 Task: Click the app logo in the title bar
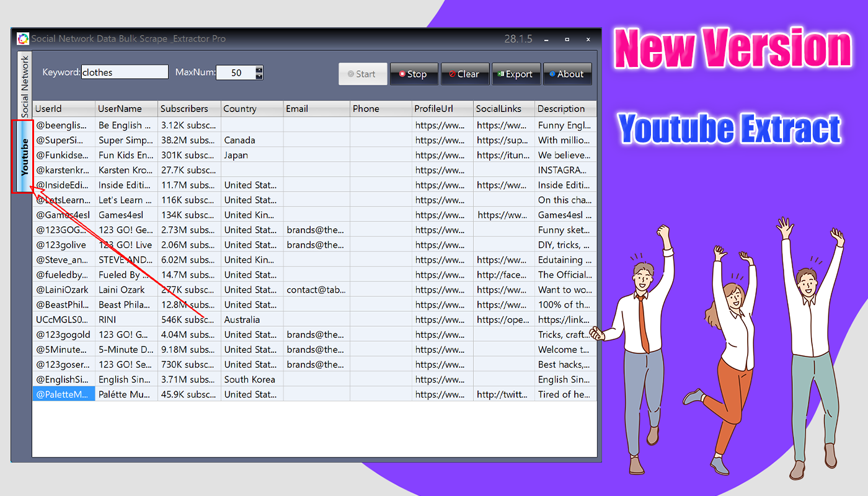[24, 38]
